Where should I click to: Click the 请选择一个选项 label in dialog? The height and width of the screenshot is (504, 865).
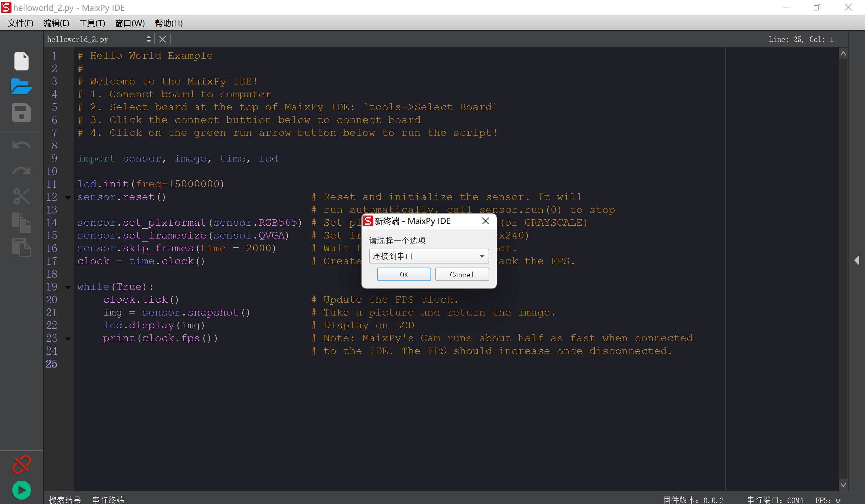coord(397,241)
